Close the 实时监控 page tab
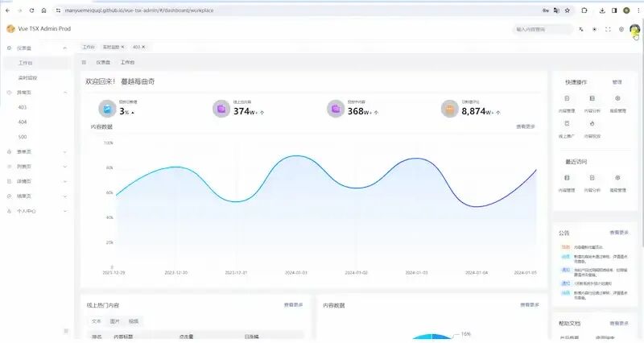Screen dimensions: 644x343 tap(122, 47)
